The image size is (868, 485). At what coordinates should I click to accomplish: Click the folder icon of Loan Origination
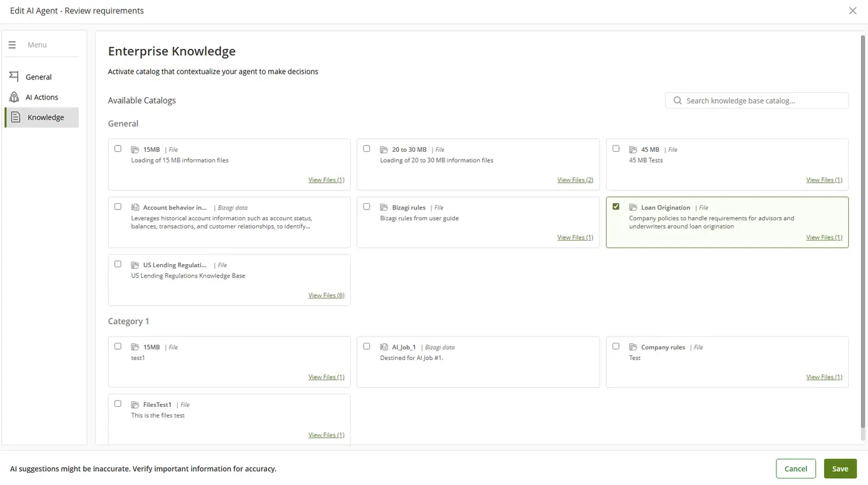coord(633,208)
